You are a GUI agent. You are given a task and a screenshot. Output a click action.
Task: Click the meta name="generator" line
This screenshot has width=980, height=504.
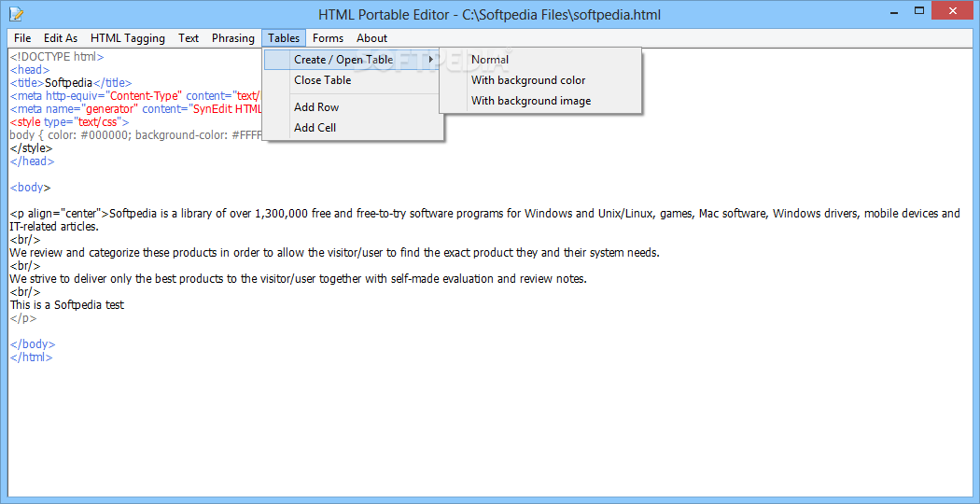(135, 109)
